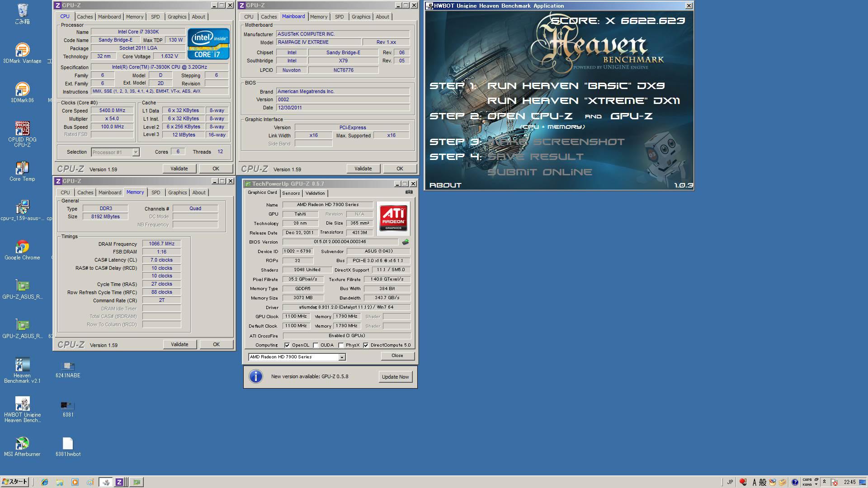Launch the MSI Afterburner desktop icon

[22, 446]
